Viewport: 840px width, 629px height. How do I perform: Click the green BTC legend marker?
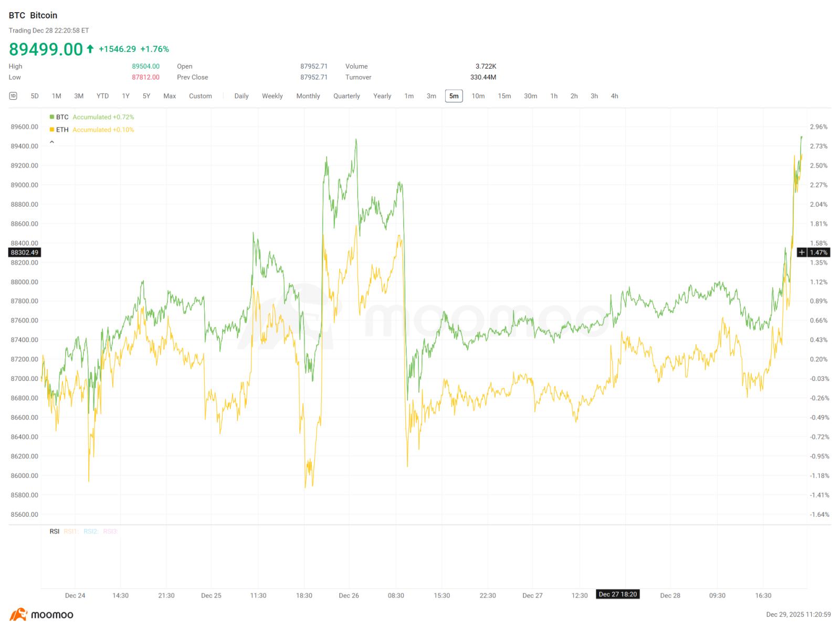[x=51, y=117]
